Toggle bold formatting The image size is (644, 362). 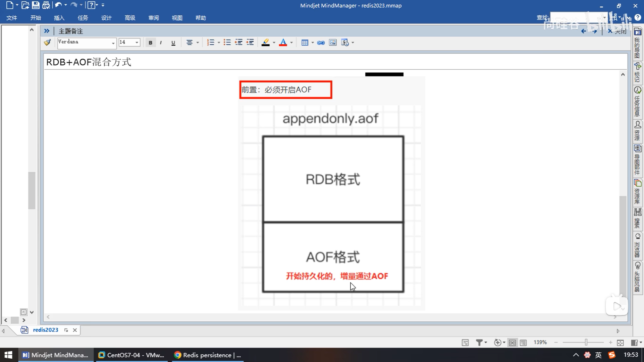150,43
